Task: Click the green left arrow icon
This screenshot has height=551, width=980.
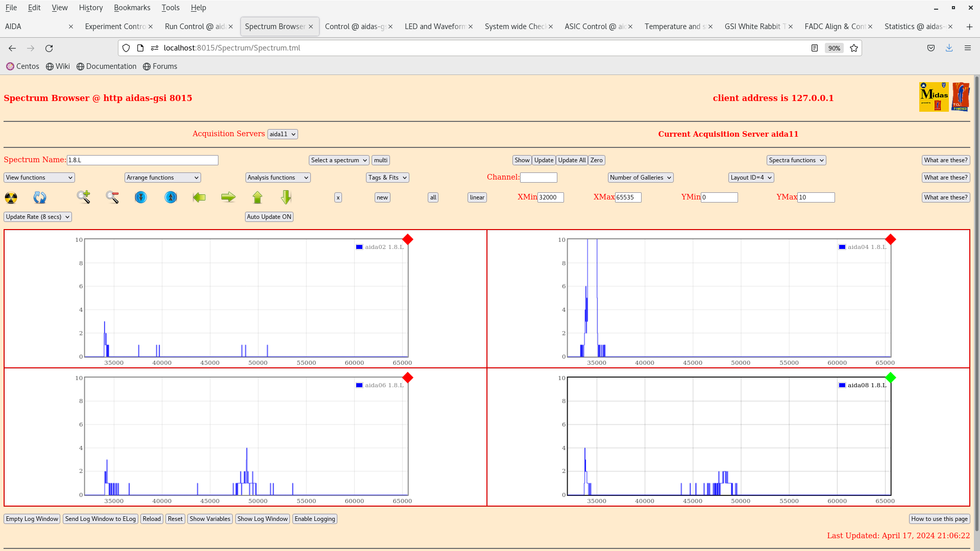Action: click(x=199, y=197)
